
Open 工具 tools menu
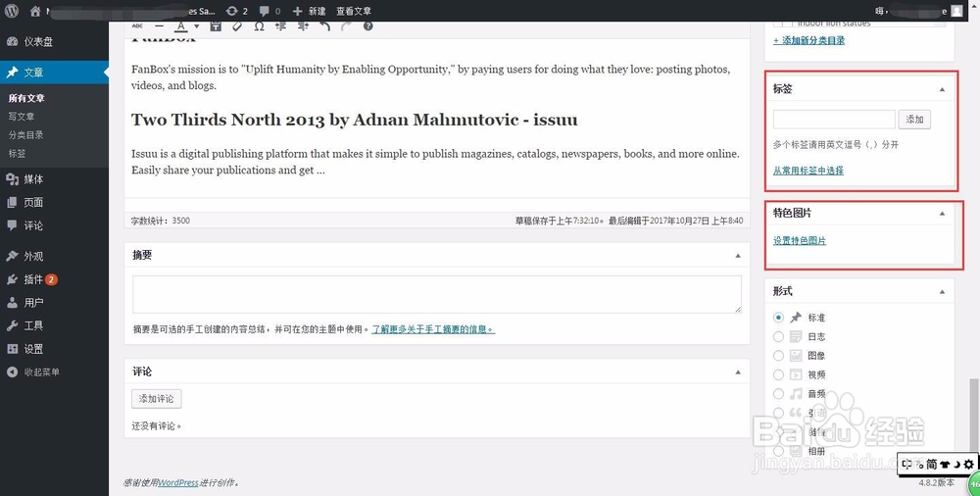pyautogui.click(x=54, y=325)
